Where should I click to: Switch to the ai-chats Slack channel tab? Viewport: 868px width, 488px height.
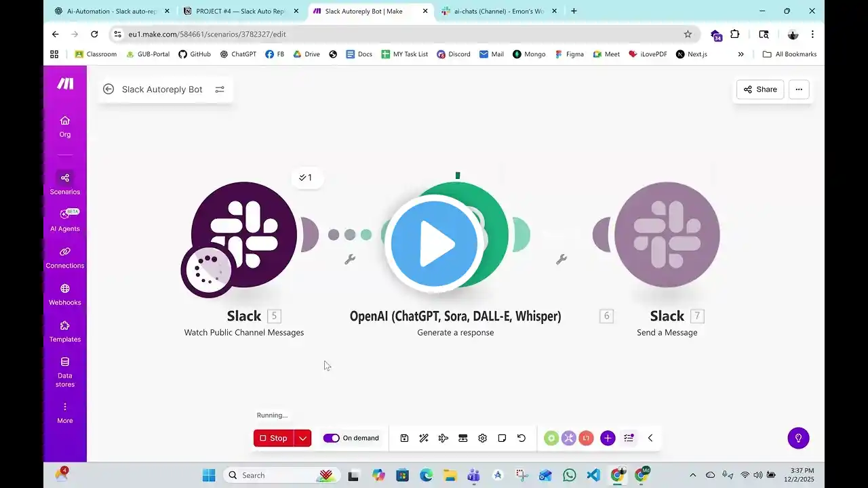[x=499, y=11]
